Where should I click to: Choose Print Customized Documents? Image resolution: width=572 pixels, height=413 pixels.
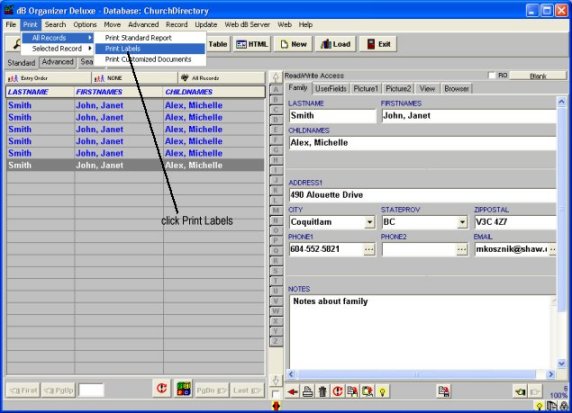click(x=150, y=59)
